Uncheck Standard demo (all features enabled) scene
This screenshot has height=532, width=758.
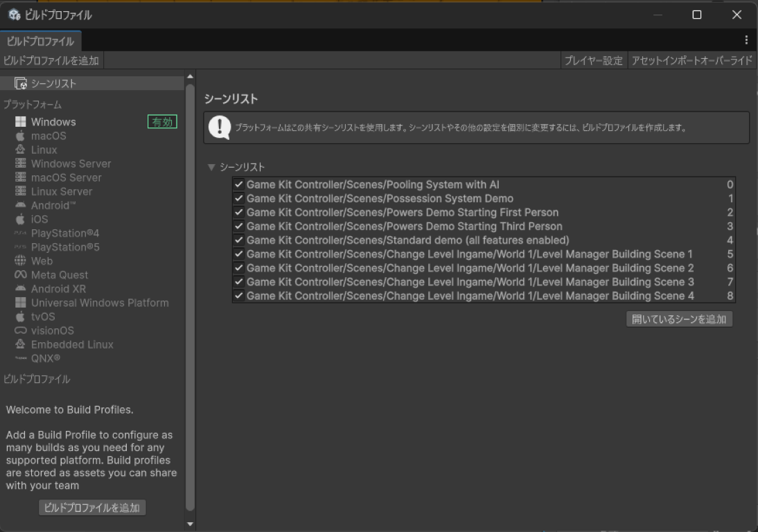click(238, 240)
